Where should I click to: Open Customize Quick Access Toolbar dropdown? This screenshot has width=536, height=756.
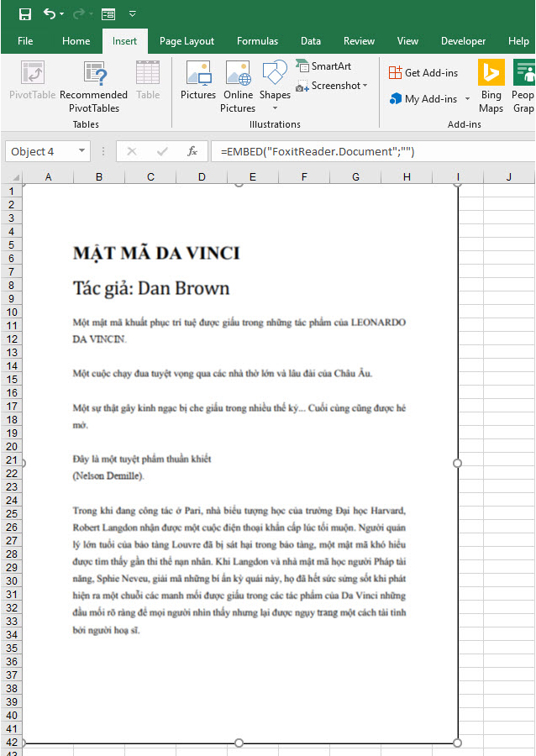pos(132,14)
